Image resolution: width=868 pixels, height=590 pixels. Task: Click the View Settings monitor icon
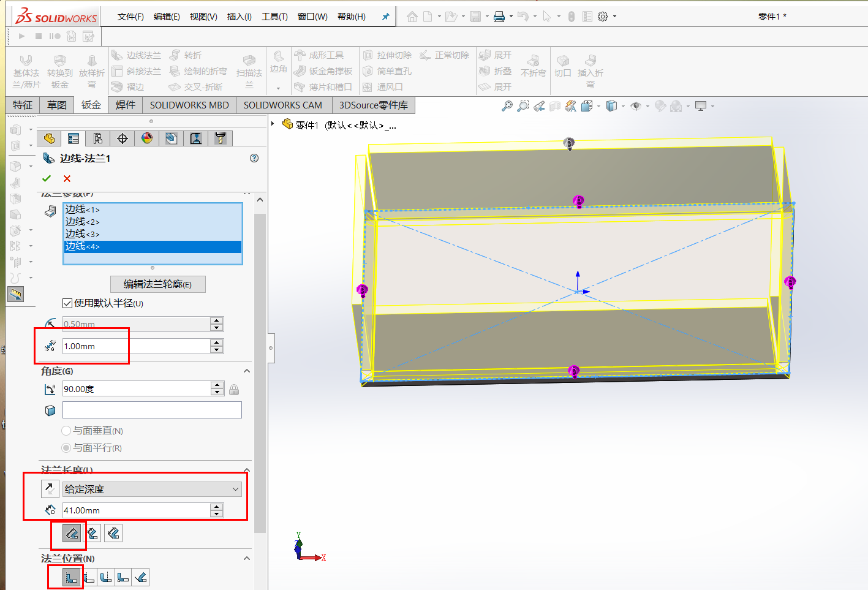[x=701, y=106]
